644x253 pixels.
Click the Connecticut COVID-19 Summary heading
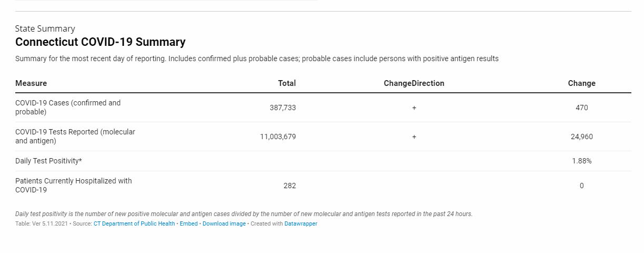click(101, 42)
